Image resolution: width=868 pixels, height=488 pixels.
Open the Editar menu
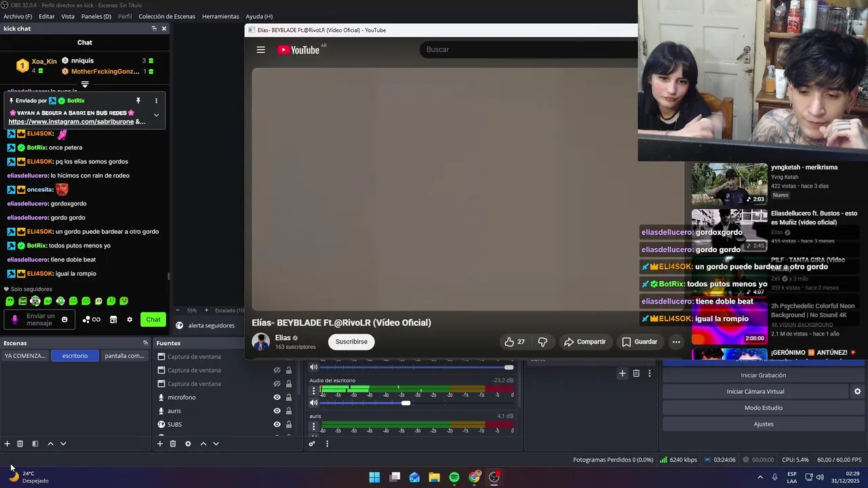47,16
